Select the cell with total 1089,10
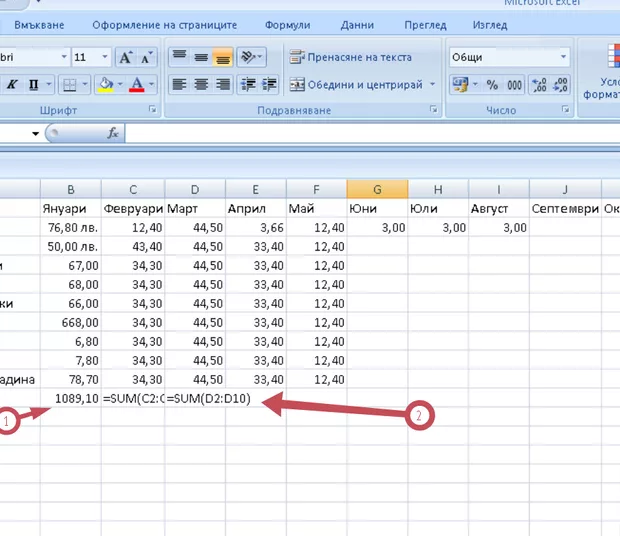Screen dimensions: 620x536 71,399
